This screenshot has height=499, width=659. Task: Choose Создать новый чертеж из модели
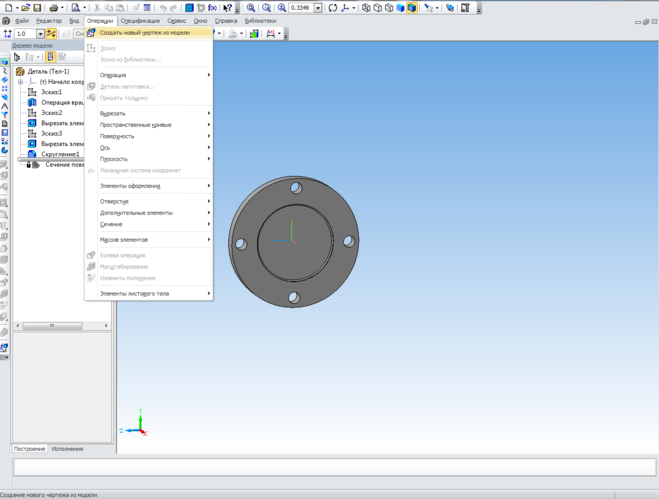(x=144, y=32)
